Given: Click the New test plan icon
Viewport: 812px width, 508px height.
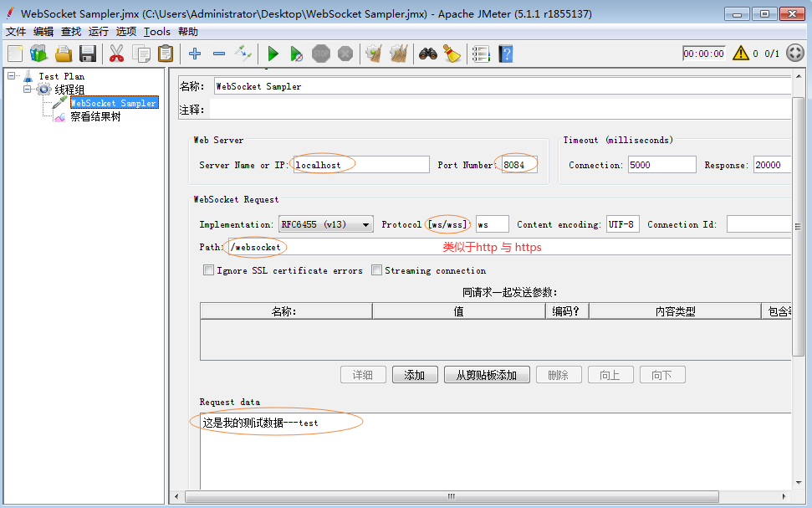Looking at the screenshot, I should pos(15,54).
